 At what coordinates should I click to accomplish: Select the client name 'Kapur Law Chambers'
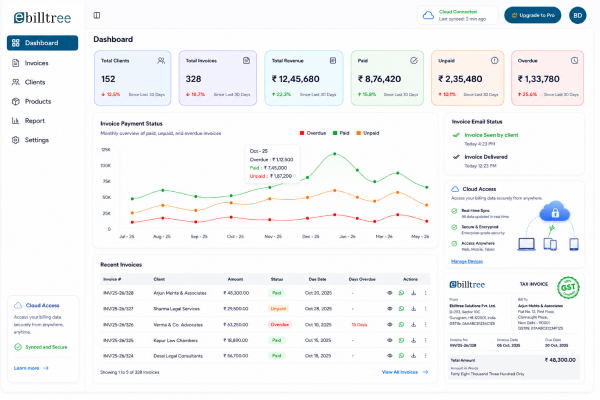click(x=176, y=340)
